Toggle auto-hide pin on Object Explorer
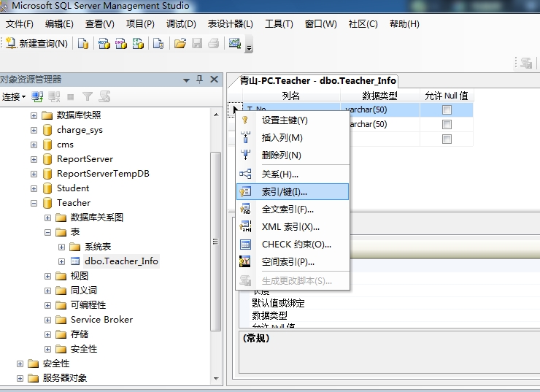 tap(199, 80)
